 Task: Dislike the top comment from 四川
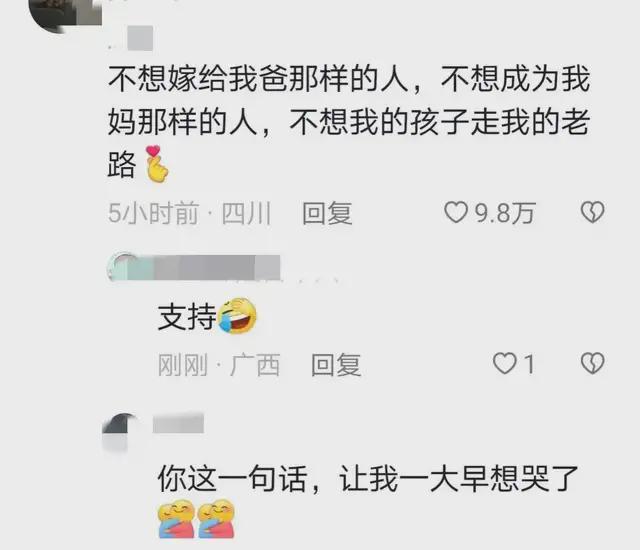[x=592, y=212]
